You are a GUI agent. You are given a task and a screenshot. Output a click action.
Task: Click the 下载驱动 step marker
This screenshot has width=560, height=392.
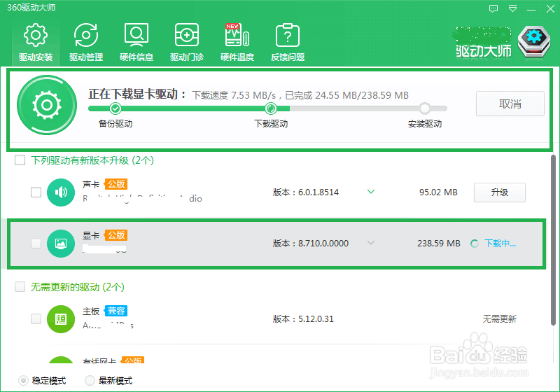coord(271,108)
